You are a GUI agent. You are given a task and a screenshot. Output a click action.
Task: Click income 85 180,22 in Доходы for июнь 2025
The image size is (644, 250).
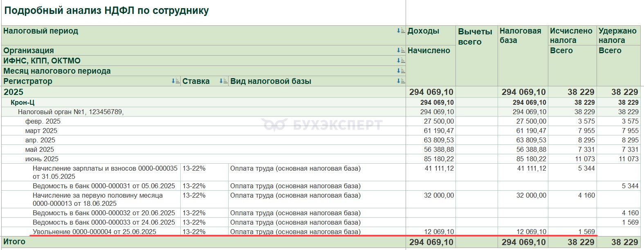(x=439, y=159)
